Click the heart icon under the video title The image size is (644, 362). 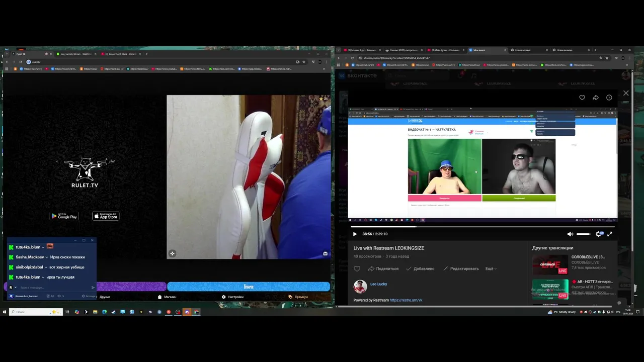[x=357, y=268]
